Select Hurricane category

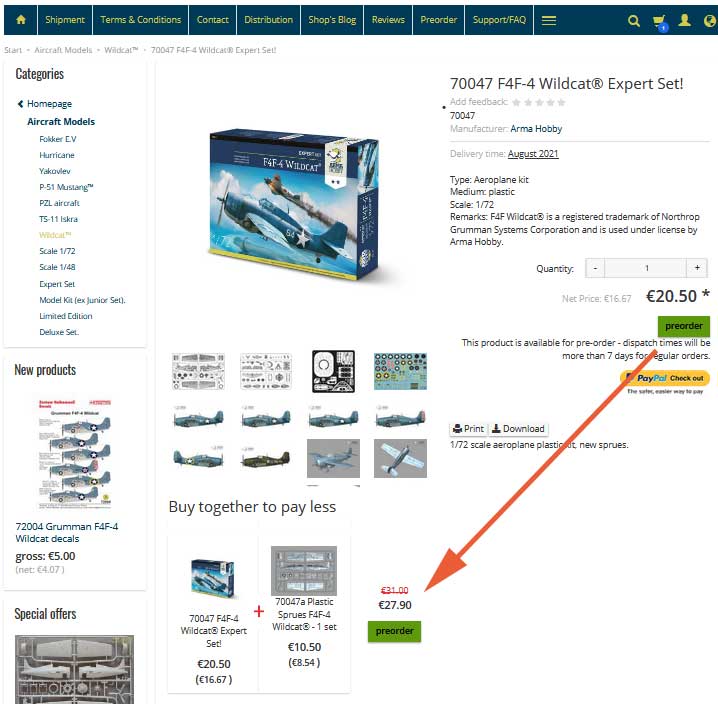point(57,155)
